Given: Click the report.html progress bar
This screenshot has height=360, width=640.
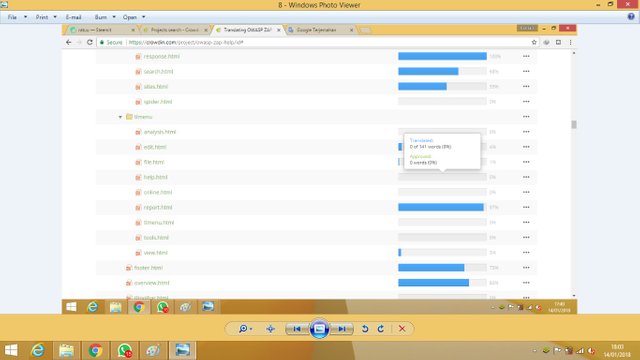Looking at the screenshot, I should pyautogui.click(x=442, y=207).
